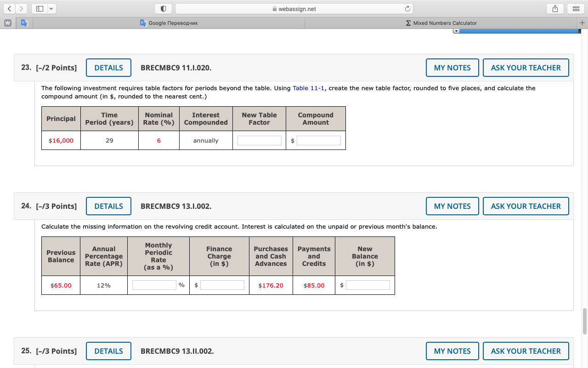Open a new tab with the plus button
Screen dimensions: 588x368
click(582, 23)
